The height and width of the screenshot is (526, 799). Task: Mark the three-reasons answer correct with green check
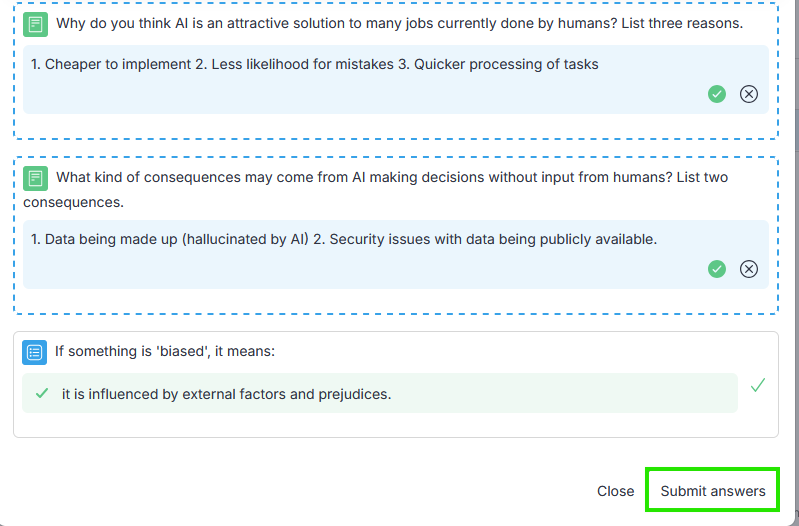pyautogui.click(x=717, y=94)
